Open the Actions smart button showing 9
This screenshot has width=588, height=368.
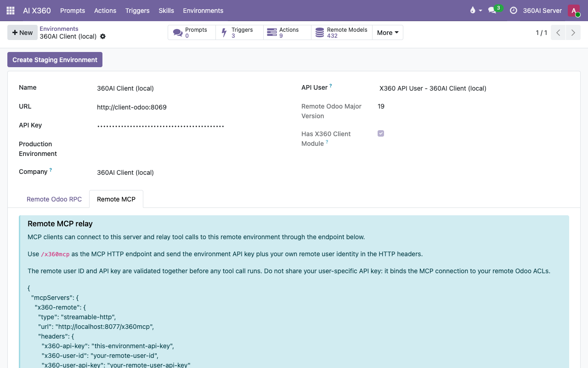(288, 33)
